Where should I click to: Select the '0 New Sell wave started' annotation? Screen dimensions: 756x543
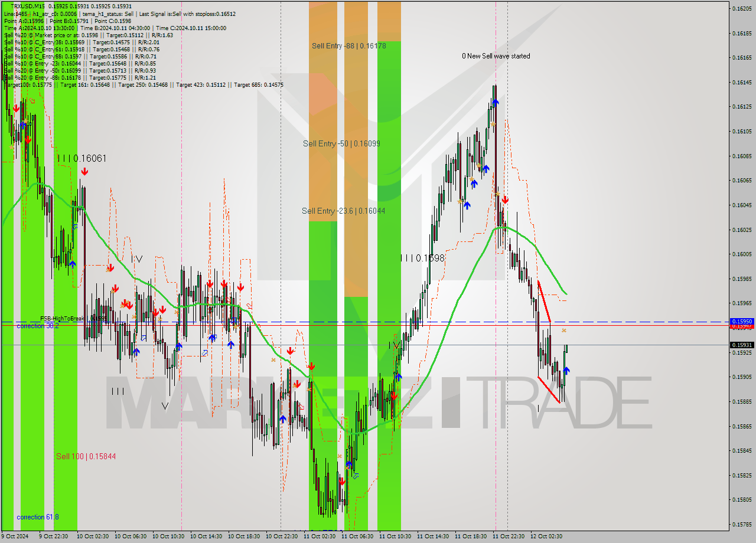click(x=496, y=56)
